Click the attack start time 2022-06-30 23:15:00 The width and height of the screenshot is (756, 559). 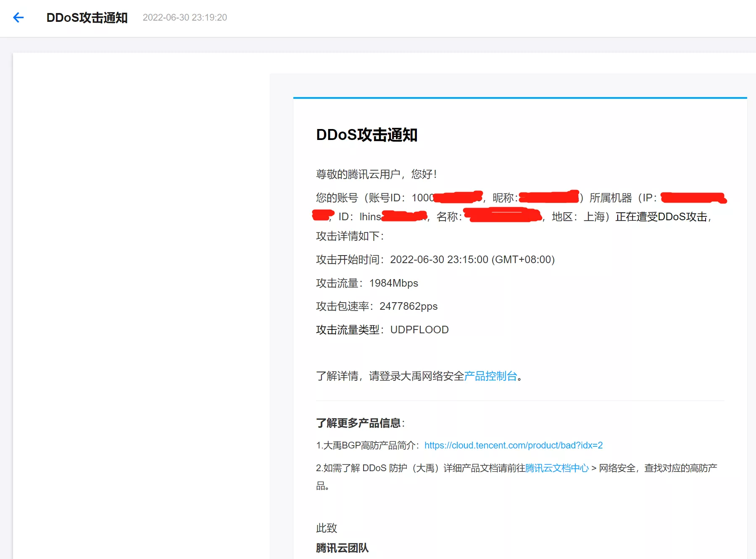point(439,260)
